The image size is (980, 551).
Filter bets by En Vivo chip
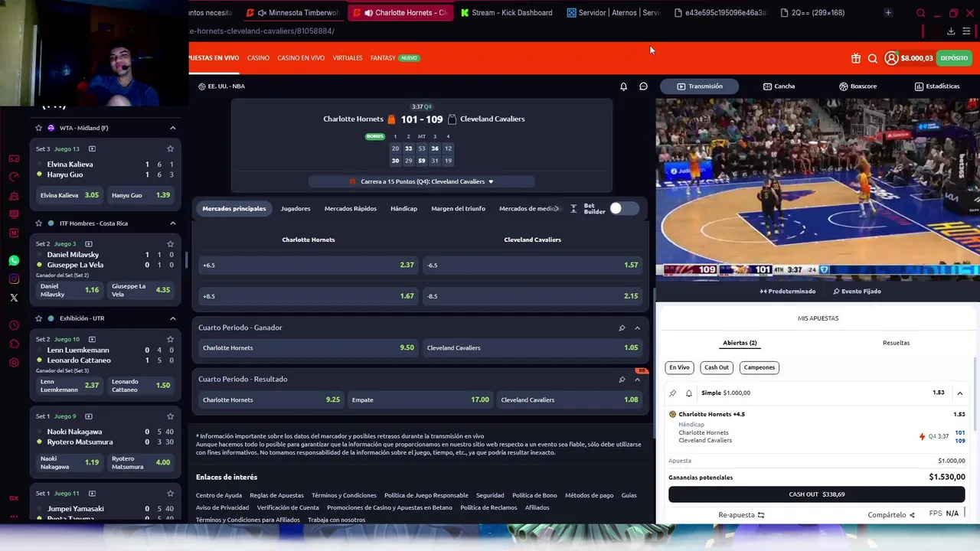[x=679, y=367]
